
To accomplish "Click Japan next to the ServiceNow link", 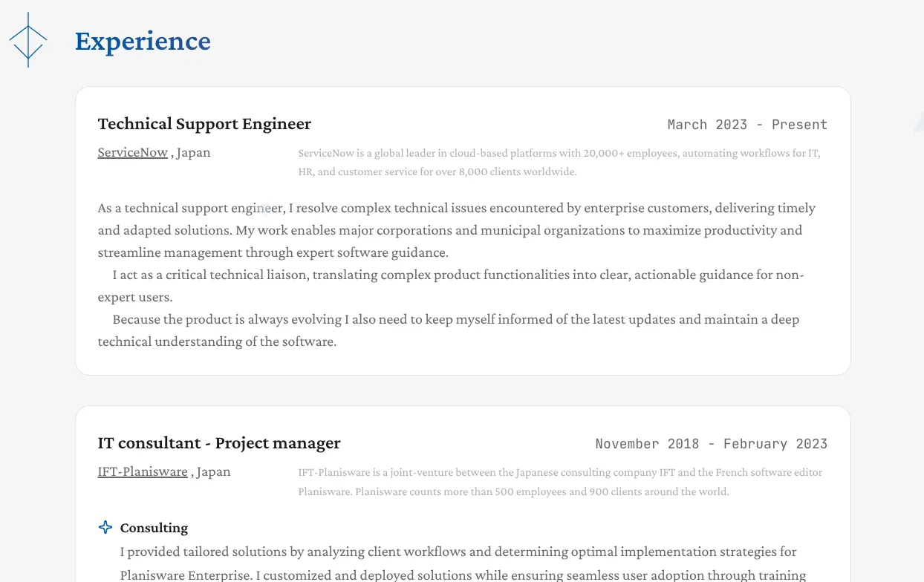I will coord(193,153).
